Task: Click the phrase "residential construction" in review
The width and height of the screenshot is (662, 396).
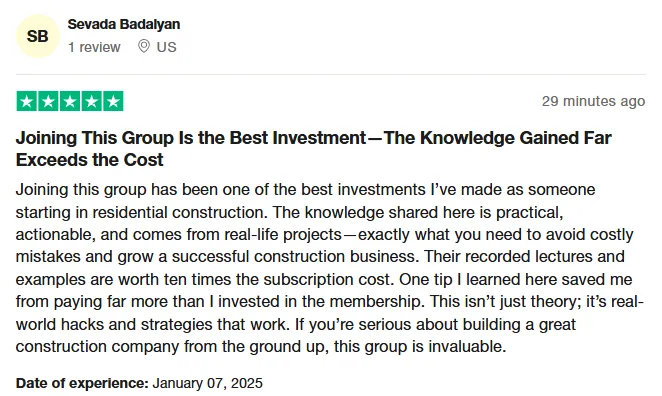Action: tap(180, 212)
